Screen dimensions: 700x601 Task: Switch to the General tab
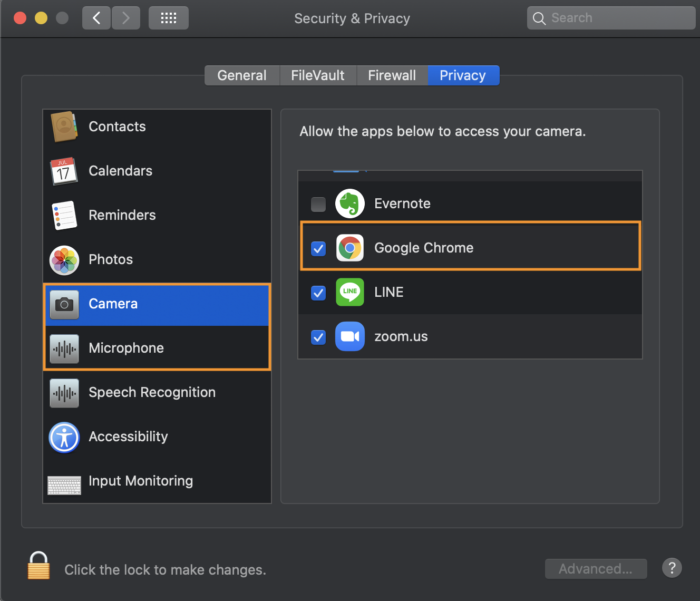tap(242, 75)
